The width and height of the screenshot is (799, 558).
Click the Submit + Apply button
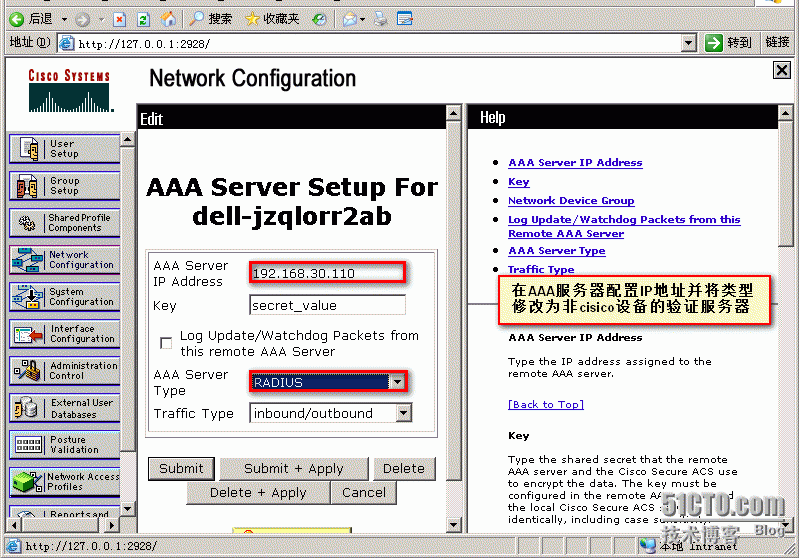(294, 469)
